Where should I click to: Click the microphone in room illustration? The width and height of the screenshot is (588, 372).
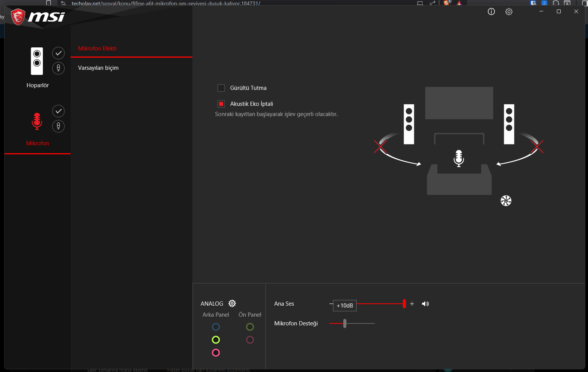tap(459, 159)
